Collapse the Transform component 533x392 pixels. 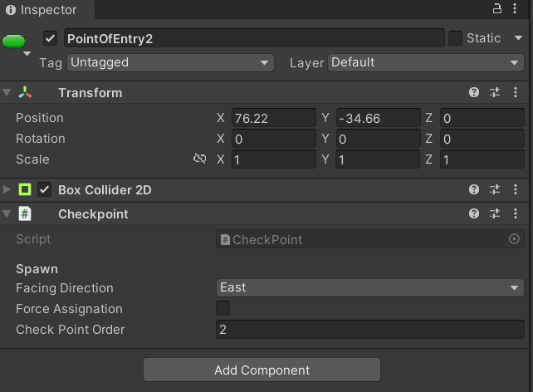(7, 92)
